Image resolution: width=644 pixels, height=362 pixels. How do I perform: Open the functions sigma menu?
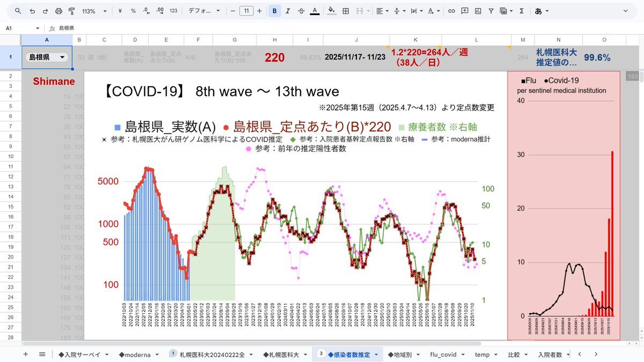(522, 11)
